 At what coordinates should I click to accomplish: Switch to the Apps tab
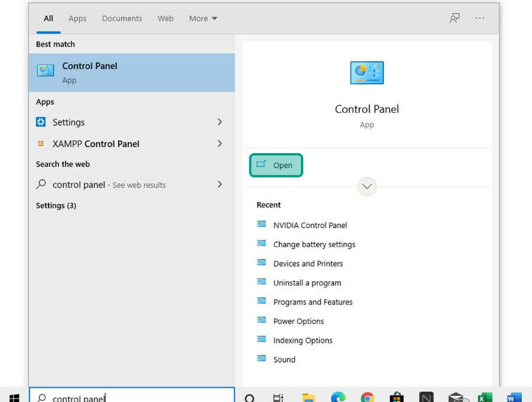(x=77, y=18)
